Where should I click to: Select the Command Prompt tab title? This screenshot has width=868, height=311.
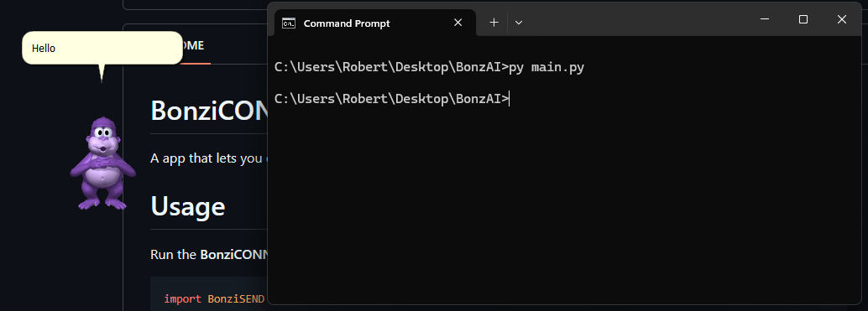pos(347,23)
